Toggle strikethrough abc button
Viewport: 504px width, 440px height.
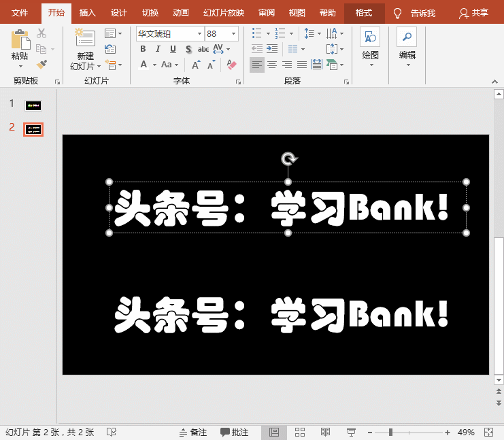pyautogui.click(x=203, y=49)
